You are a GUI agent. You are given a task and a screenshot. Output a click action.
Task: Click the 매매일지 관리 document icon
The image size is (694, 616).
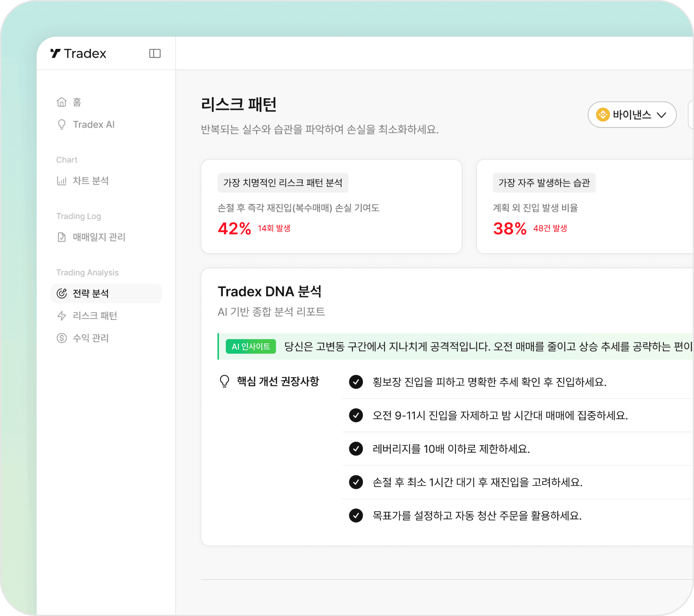pos(61,237)
